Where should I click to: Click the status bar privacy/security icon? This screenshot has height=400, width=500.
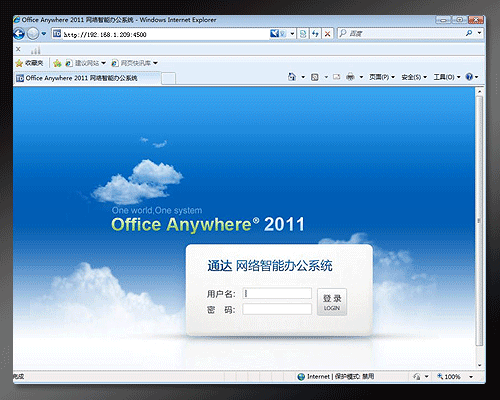point(416,377)
